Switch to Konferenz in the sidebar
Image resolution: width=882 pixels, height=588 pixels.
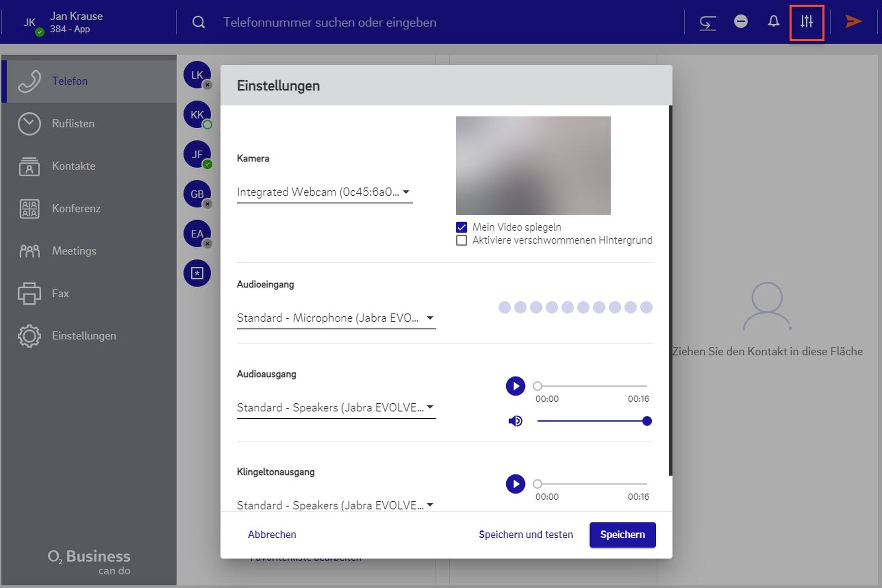click(x=76, y=208)
